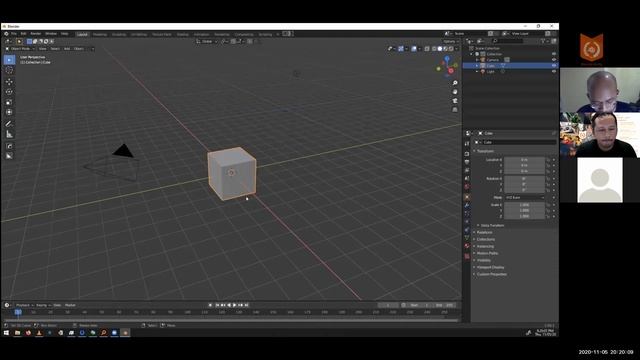The height and width of the screenshot is (360, 640).
Task: Toggle X-Ray mode in viewport header
Action: pos(427,49)
